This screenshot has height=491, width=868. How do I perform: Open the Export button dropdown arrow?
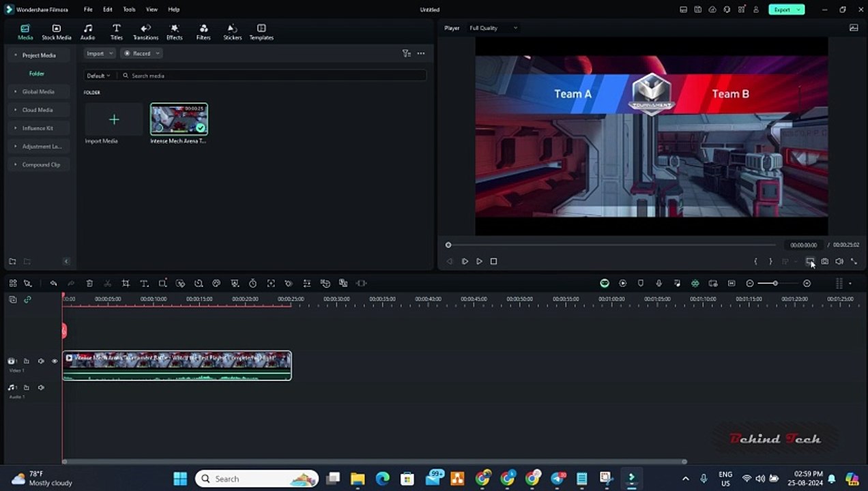(798, 10)
